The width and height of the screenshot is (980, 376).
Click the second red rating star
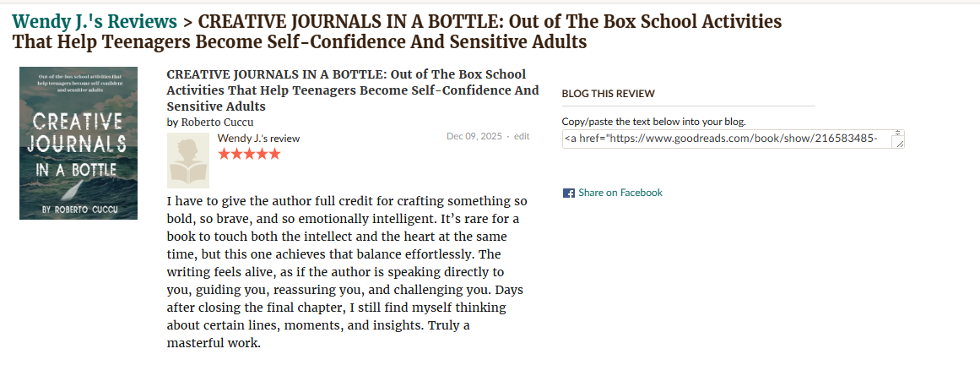[x=236, y=154]
